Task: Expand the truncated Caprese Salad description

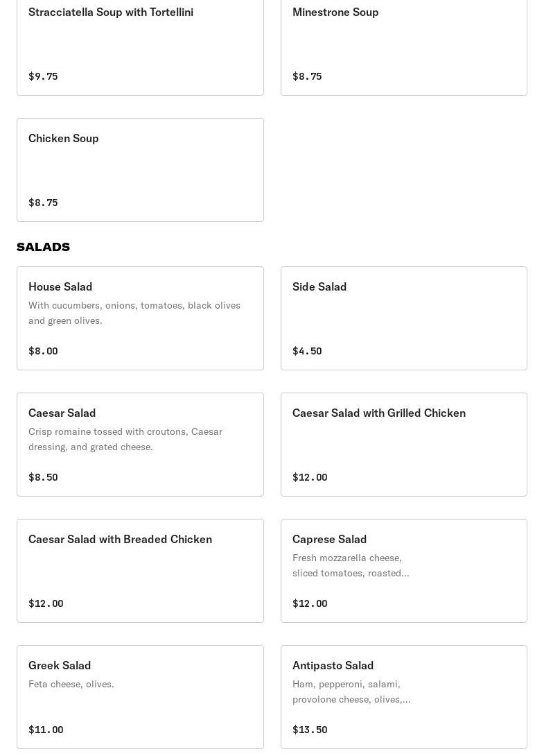Action: (x=351, y=565)
